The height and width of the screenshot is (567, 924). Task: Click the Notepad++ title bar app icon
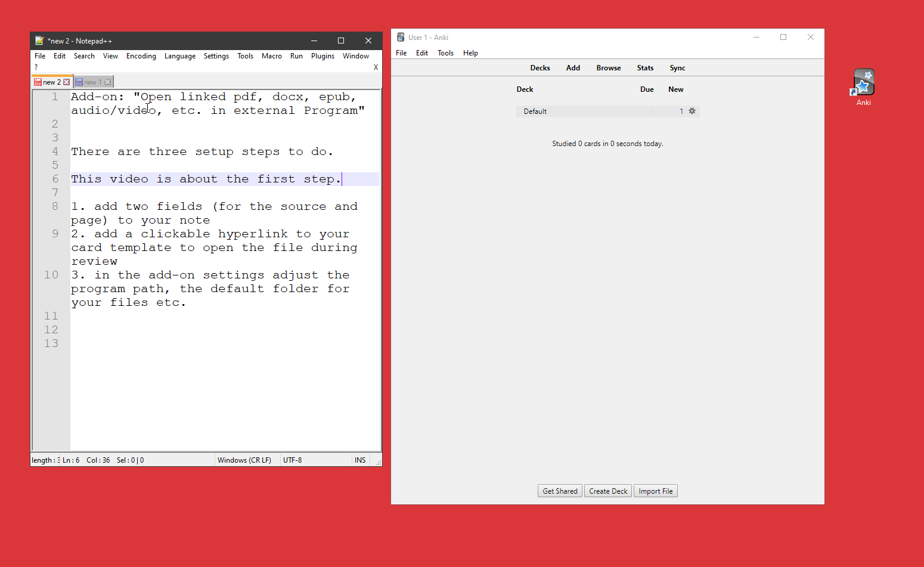click(39, 41)
